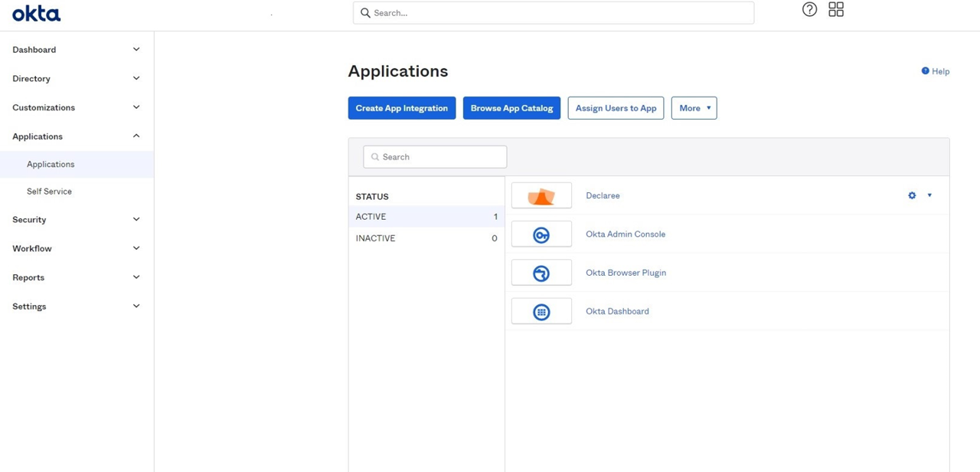Click the Okta logo
The width and height of the screenshot is (980, 472).
[36, 13]
